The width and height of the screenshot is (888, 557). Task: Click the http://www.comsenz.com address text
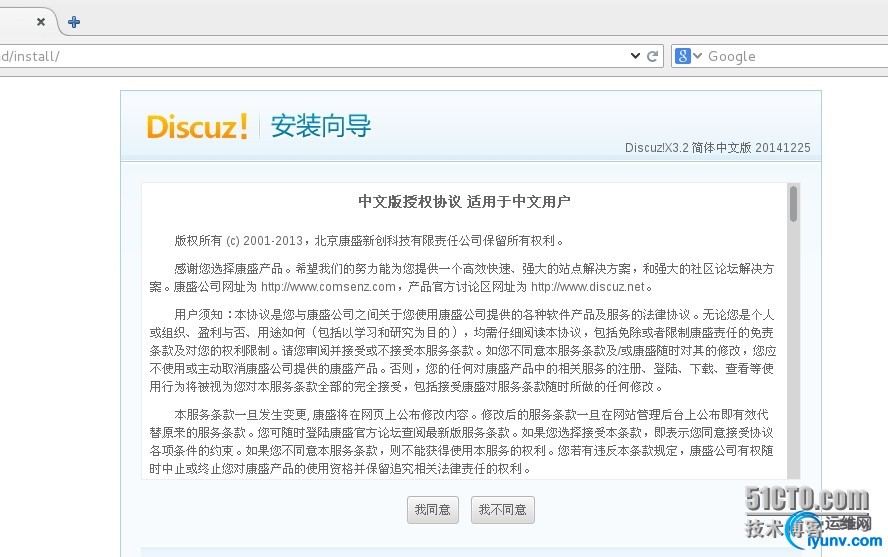[x=328, y=287]
